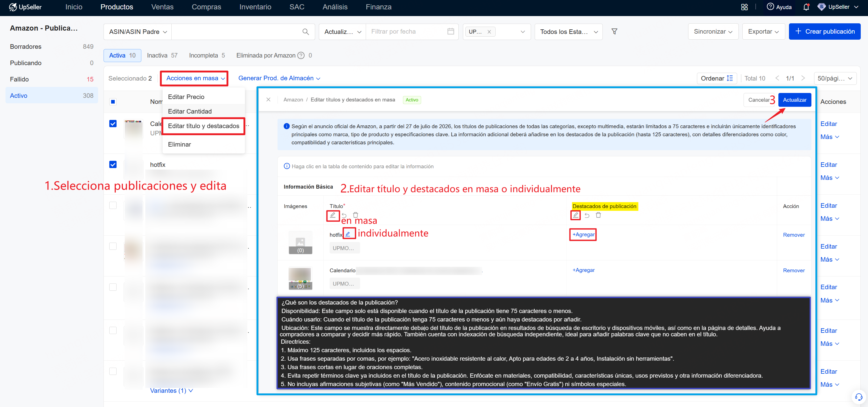
Task: Check the fourth listing row checkbox
Action: tap(113, 246)
